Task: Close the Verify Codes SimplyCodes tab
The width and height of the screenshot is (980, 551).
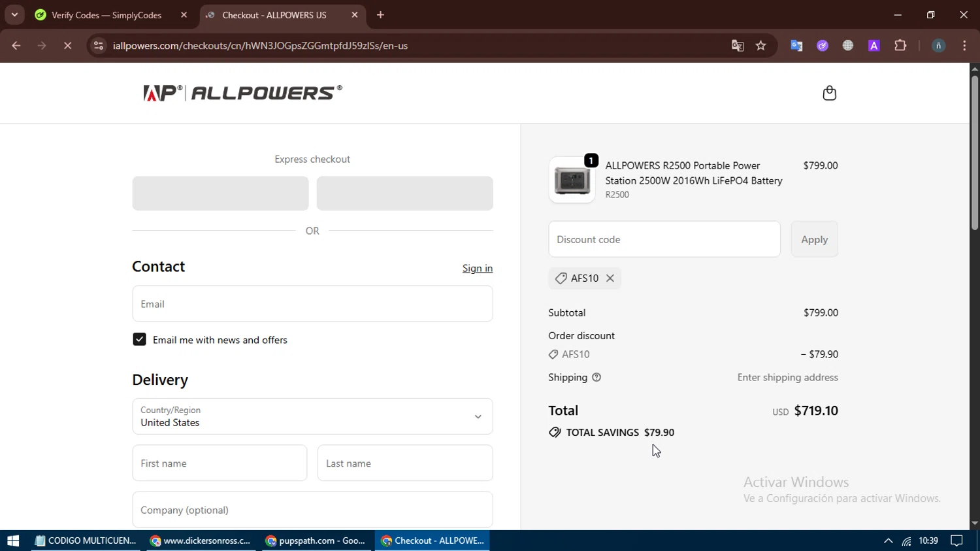Action: point(184,15)
